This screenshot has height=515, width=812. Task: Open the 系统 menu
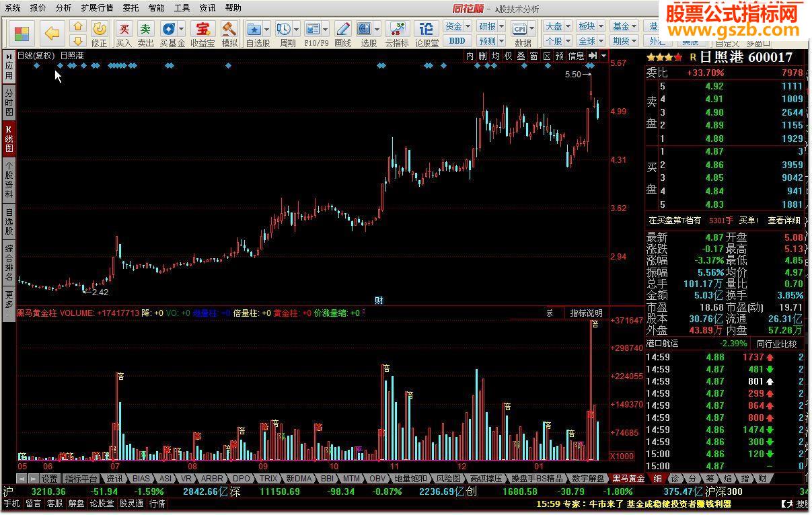[x=13, y=8]
